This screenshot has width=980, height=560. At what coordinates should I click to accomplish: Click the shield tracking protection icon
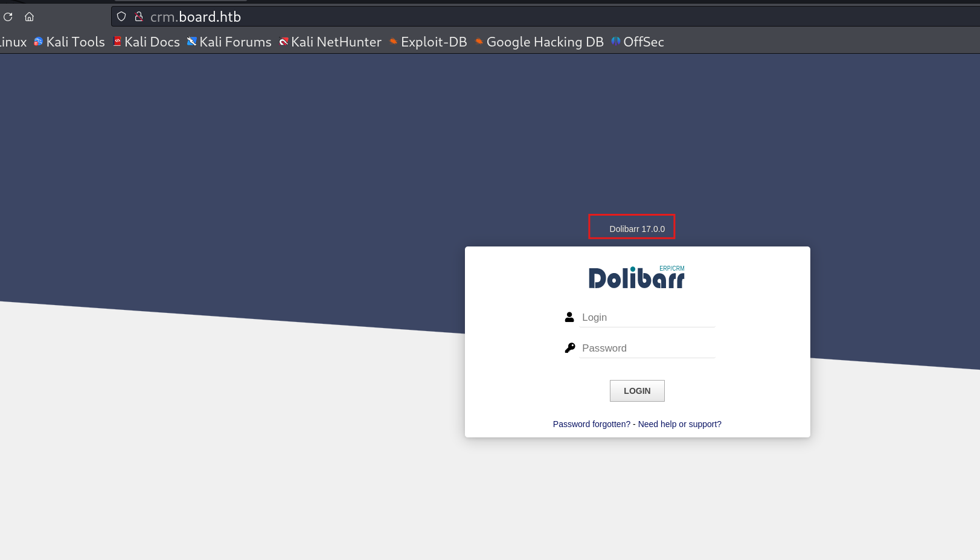[x=121, y=17]
